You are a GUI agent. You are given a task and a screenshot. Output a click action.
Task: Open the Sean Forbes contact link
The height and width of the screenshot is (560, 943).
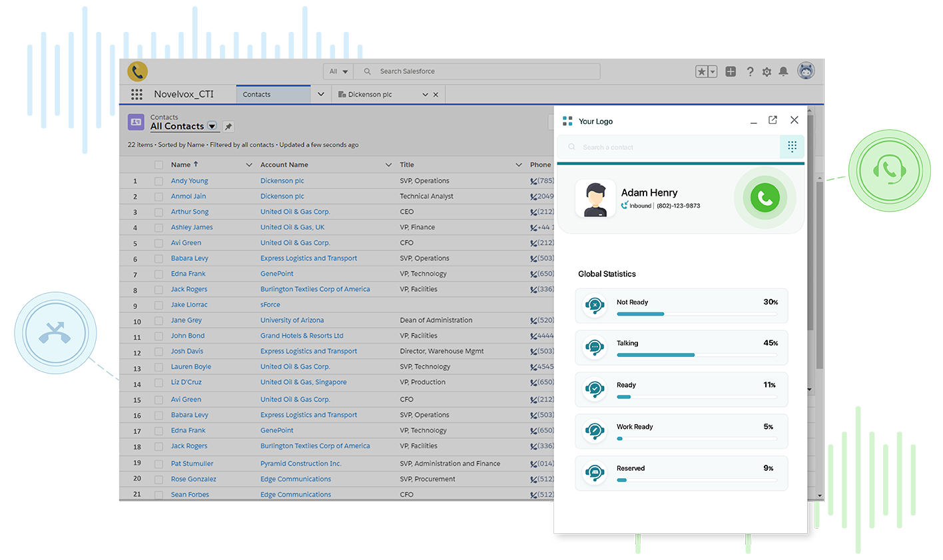(x=190, y=495)
